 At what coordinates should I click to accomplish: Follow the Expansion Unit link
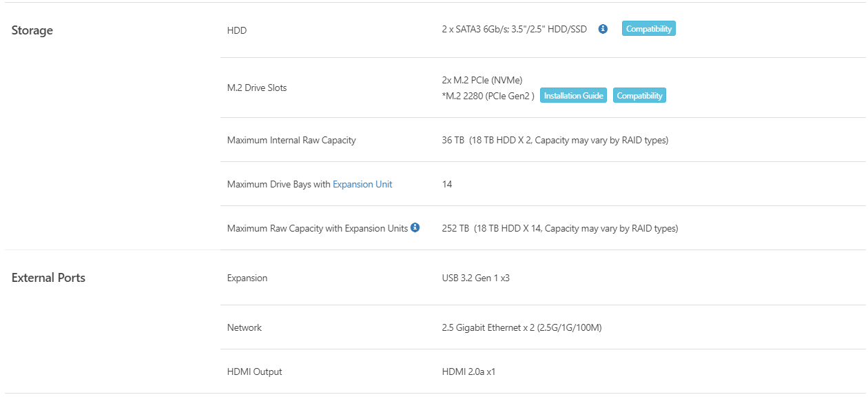(x=362, y=184)
